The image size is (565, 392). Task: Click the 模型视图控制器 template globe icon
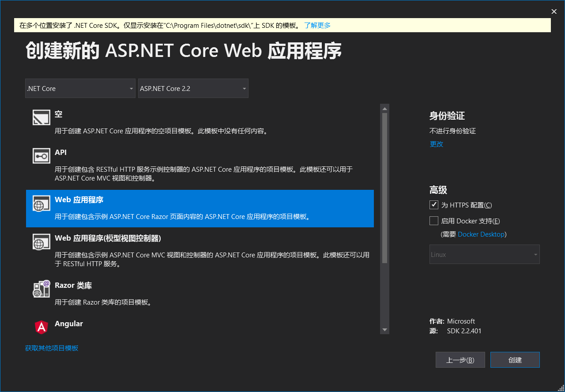41,242
